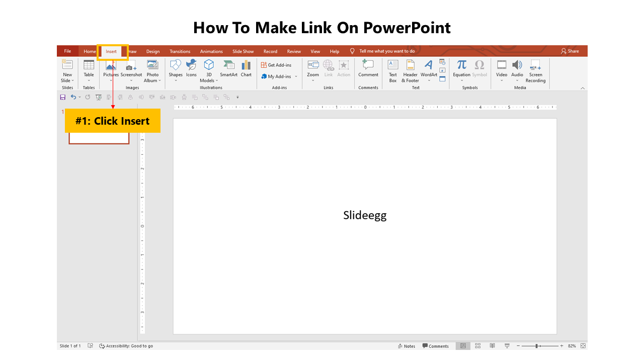
Task: Insert Date & Time small icon
Action: tap(442, 62)
